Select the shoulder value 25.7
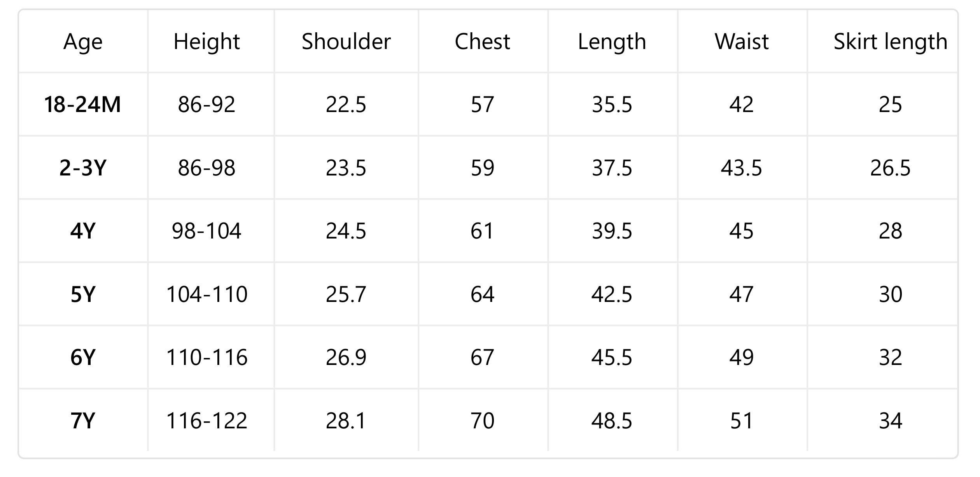Viewport: 980px width, 477px height. click(346, 294)
